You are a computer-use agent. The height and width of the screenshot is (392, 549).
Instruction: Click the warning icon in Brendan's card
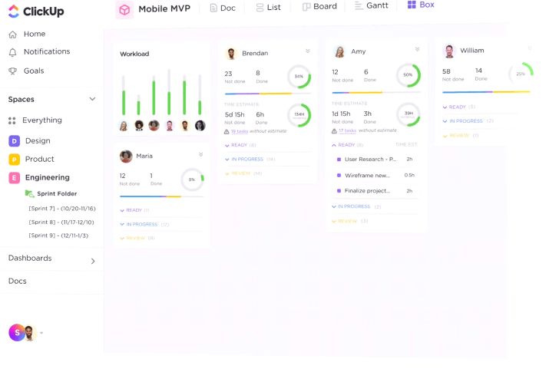227,132
